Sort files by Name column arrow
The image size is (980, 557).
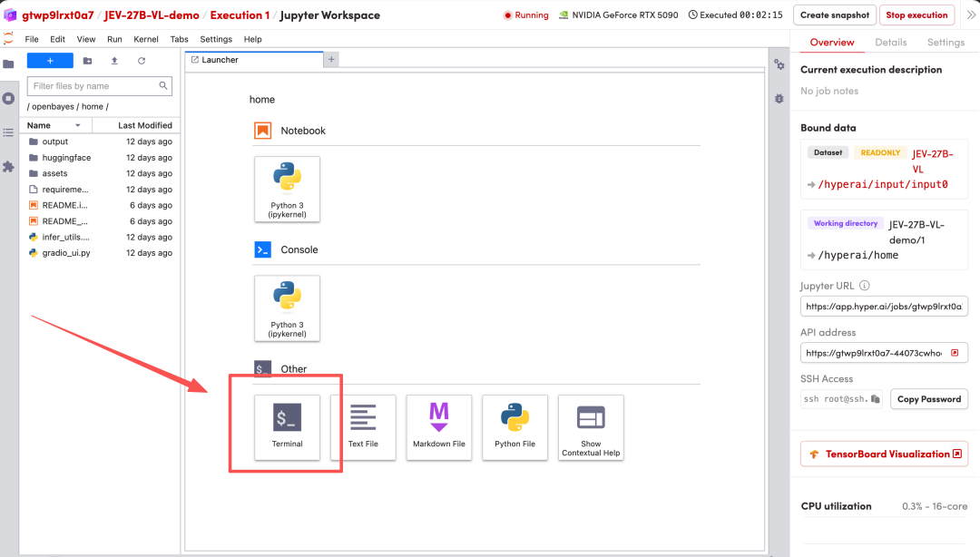[78, 126]
